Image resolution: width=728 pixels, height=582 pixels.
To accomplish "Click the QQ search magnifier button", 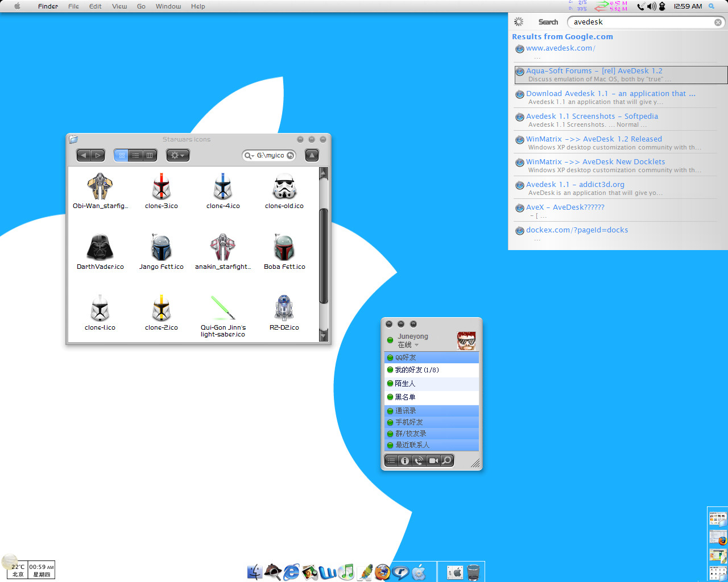I will 447,461.
